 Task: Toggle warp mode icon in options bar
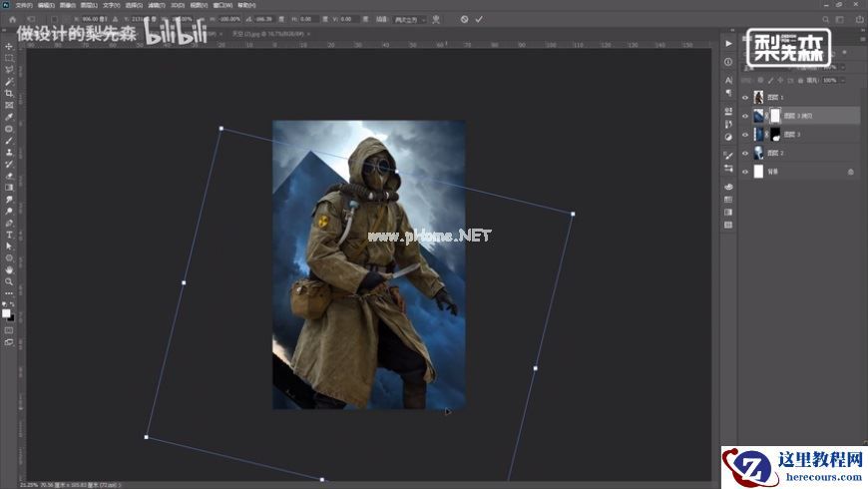pyautogui.click(x=436, y=19)
